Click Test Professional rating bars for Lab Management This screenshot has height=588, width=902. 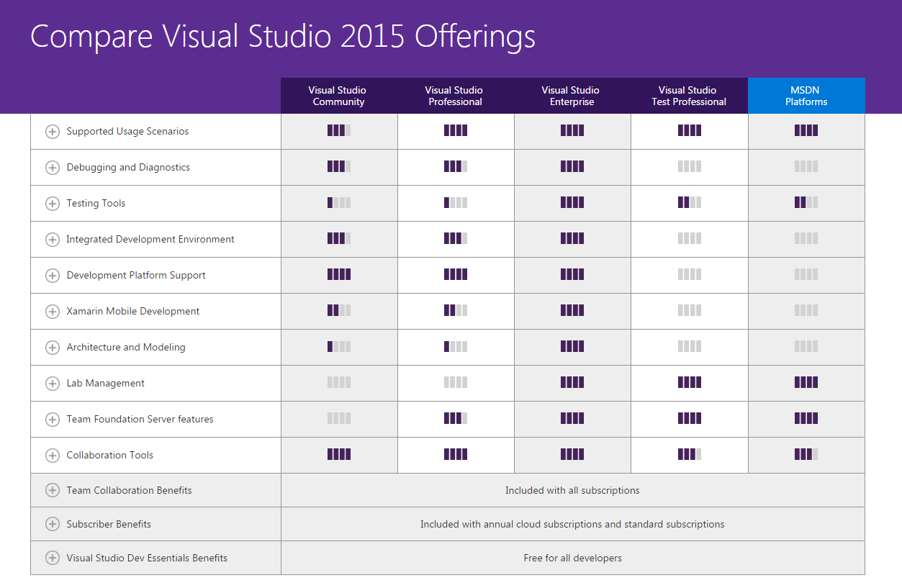pos(690,383)
